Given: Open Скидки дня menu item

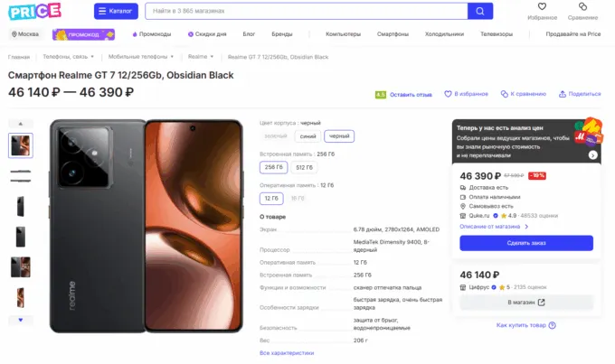Looking at the screenshot, I should (x=207, y=34).
